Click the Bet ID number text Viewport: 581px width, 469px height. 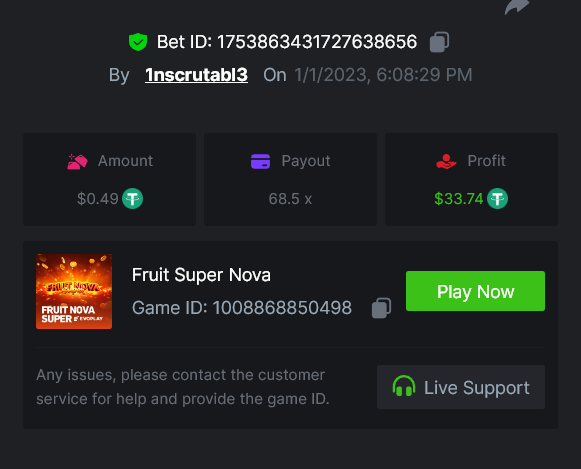317,42
